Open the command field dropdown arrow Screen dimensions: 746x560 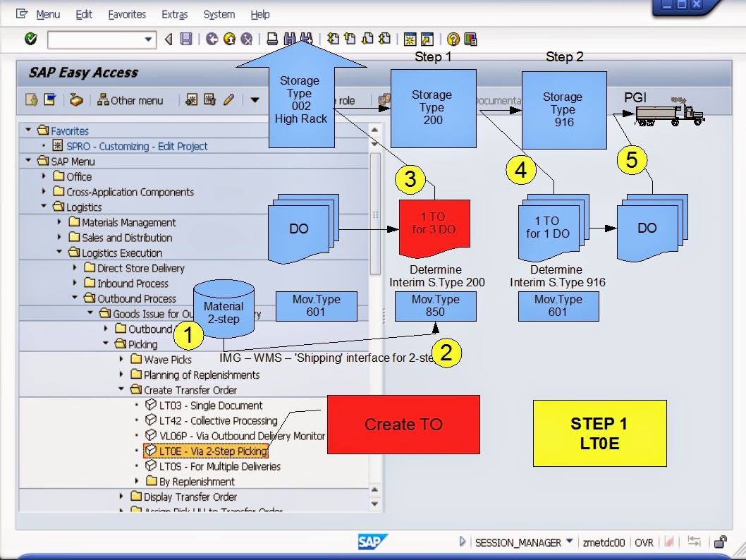(148, 40)
